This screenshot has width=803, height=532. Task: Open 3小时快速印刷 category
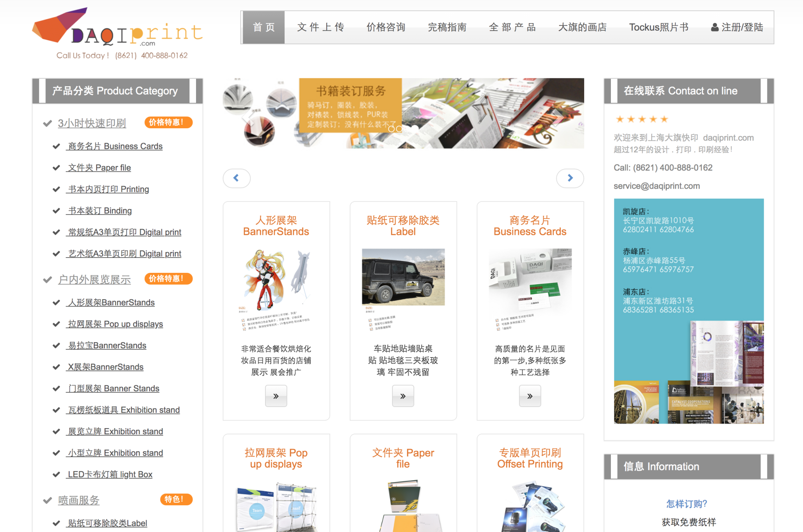[92, 123]
